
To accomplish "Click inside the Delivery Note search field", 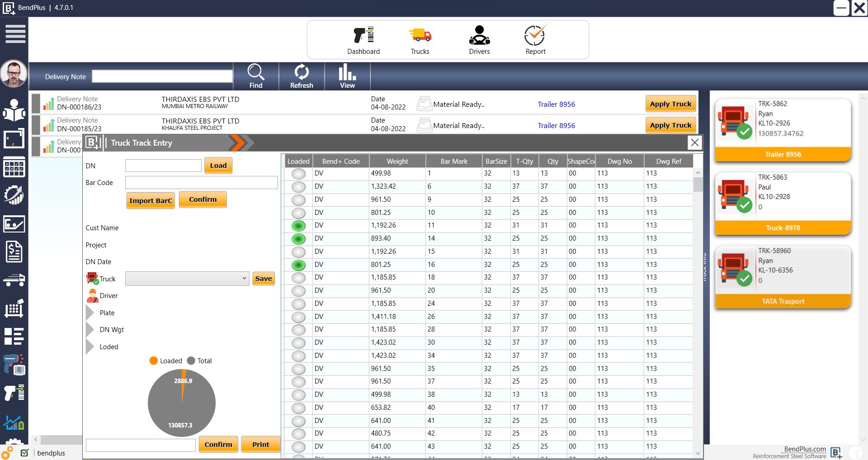I will click(x=162, y=76).
